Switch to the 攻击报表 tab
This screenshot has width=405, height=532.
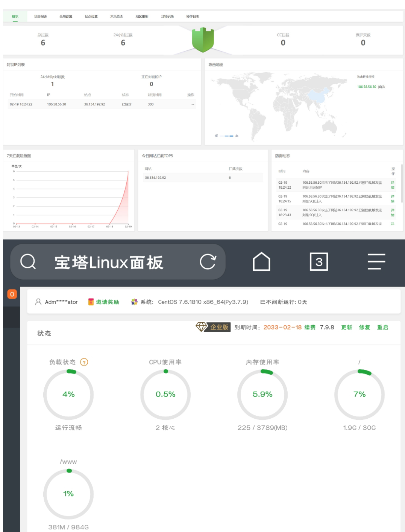41,17
